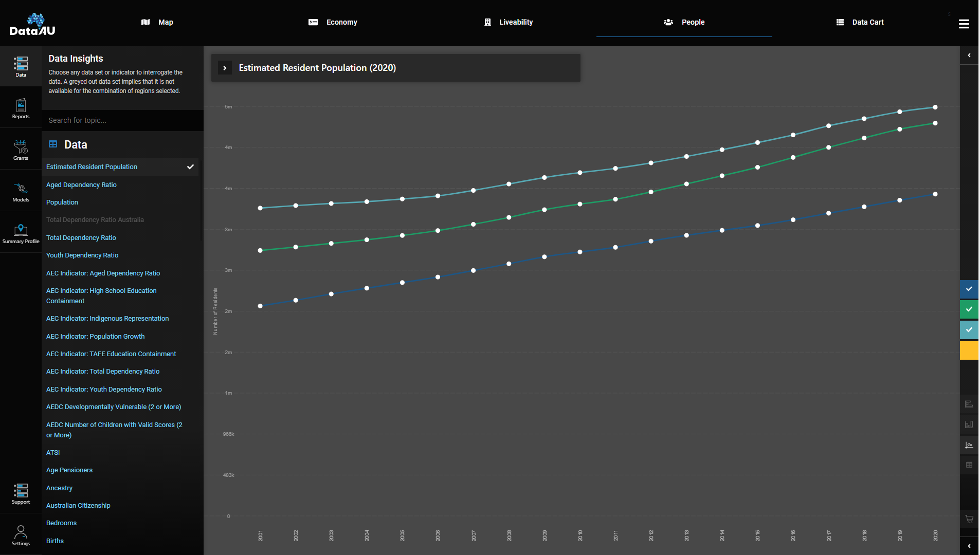
Task: Switch to horizontal bar chart view
Action: (969, 404)
